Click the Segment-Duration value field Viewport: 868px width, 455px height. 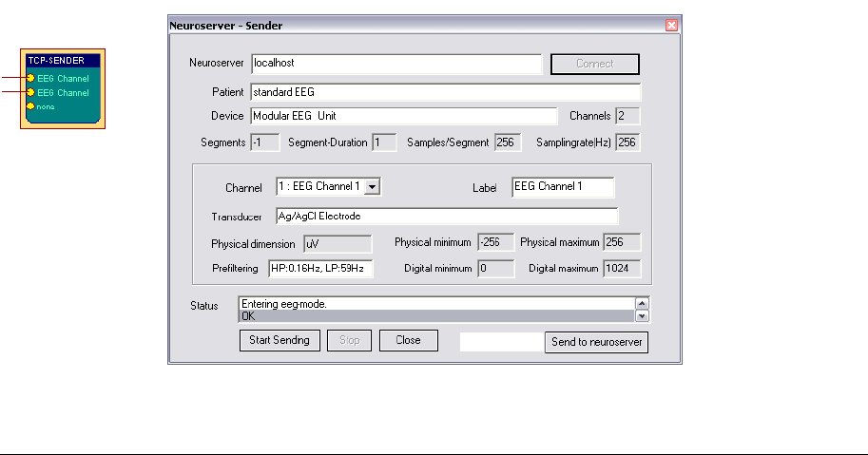pyautogui.click(x=384, y=142)
